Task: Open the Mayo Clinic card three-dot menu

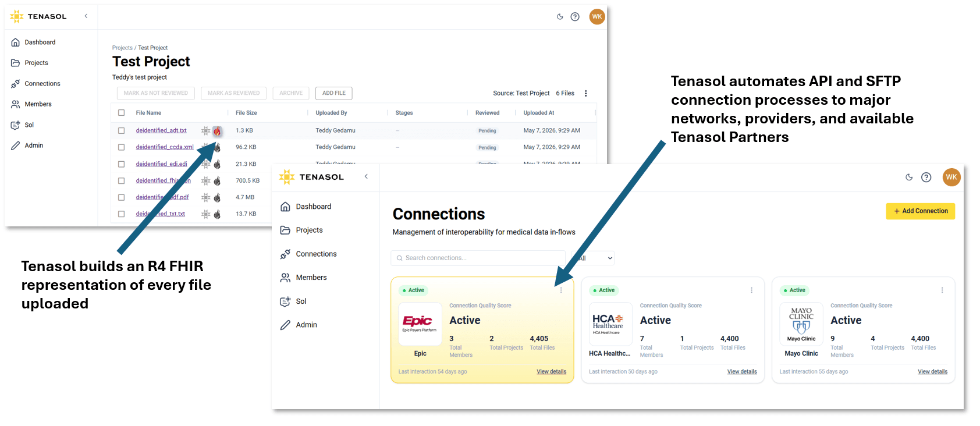Action: click(942, 290)
